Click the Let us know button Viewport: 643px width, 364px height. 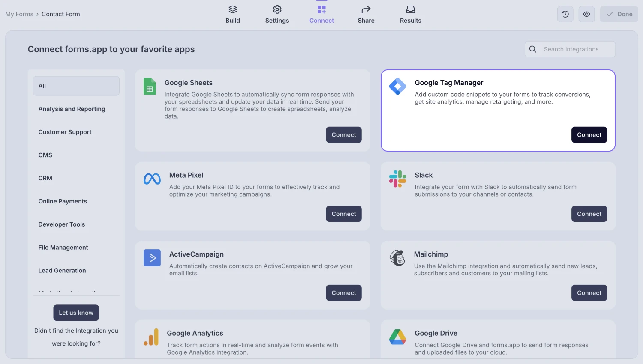pos(76,313)
